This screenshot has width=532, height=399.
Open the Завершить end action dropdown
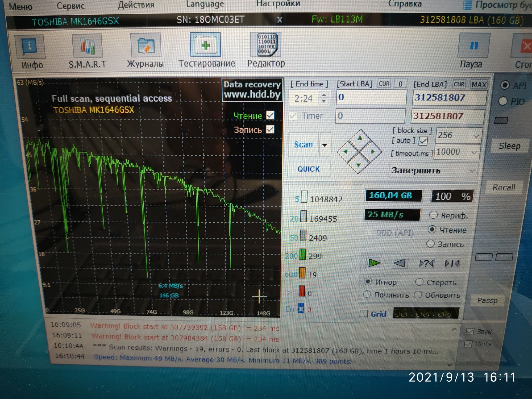[x=472, y=171]
